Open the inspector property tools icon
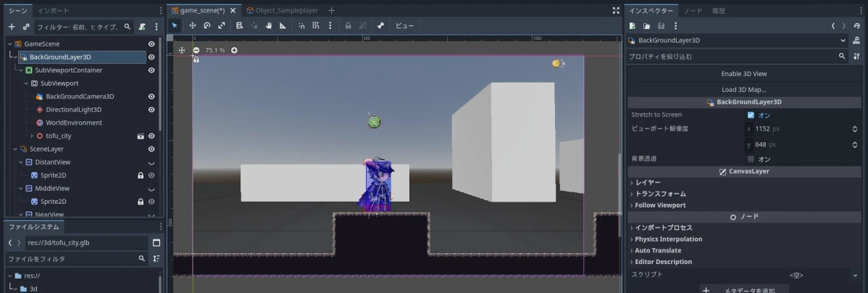 pyautogui.click(x=856, y=57)
